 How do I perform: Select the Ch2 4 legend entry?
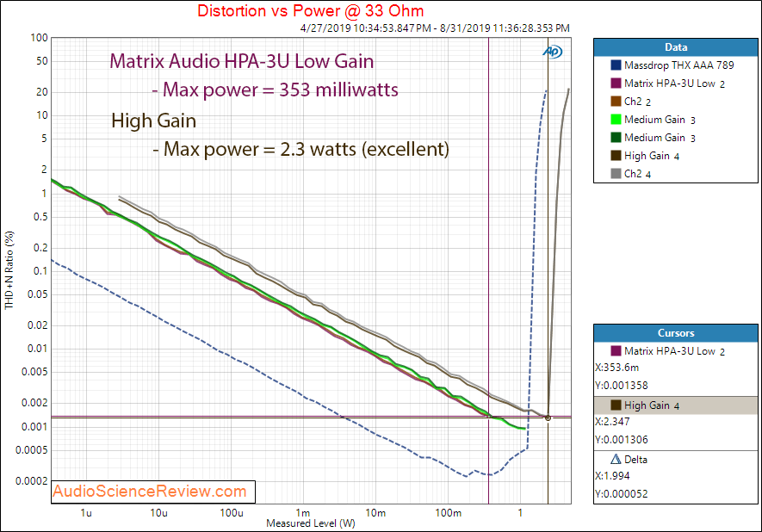[x=637, y=174]
